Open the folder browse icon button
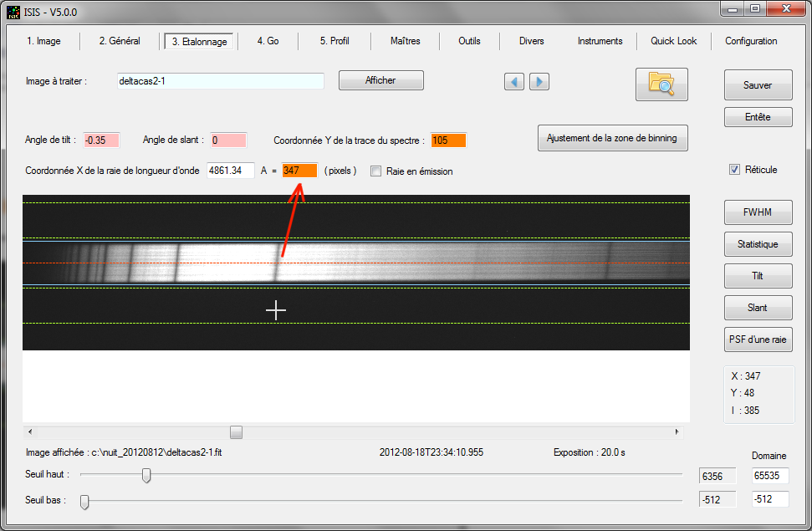Screen dimensions: 812x531 [x=661, y=84]
